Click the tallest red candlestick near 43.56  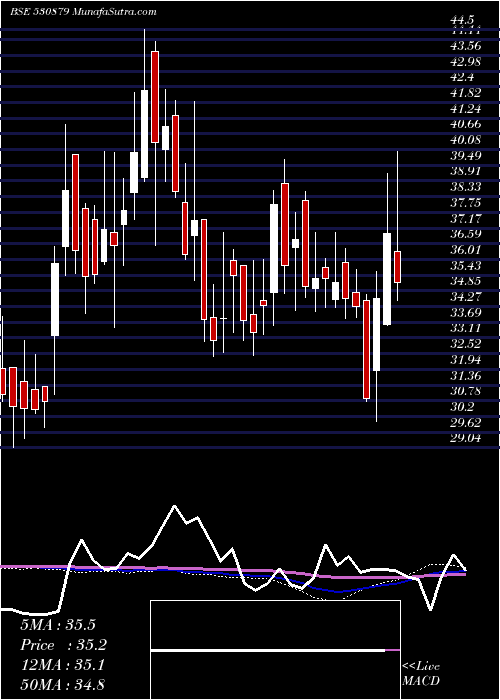tap(155, 97)
